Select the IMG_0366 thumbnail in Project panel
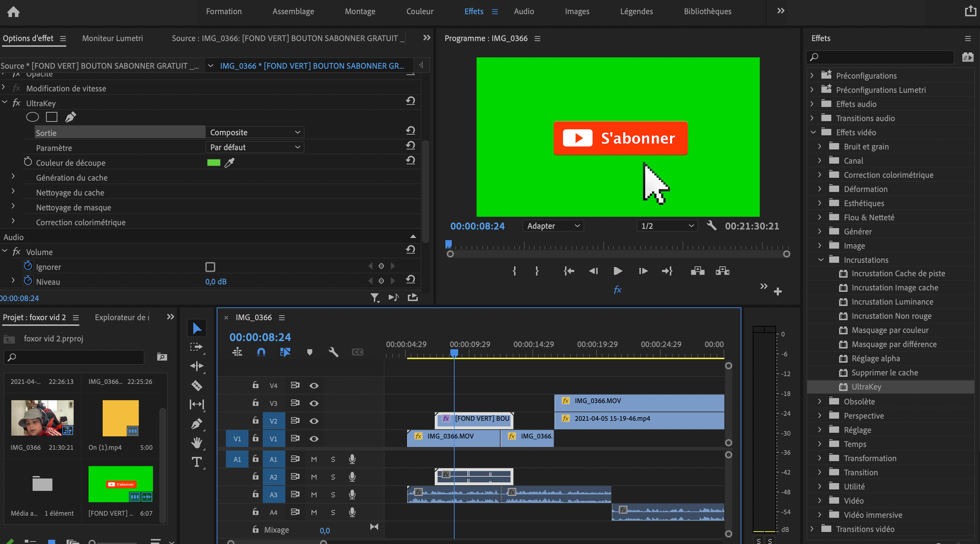 pos(42,418)
